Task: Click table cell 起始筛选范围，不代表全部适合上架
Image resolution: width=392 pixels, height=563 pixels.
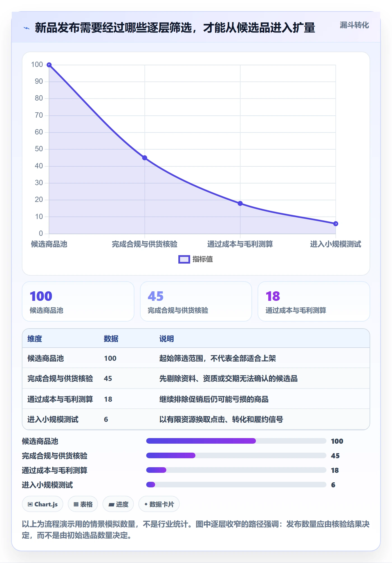Action: 218,358
